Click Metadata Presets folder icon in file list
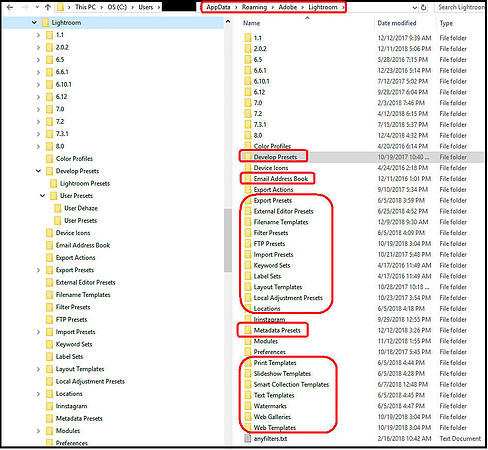 click(x=248, y=330)
